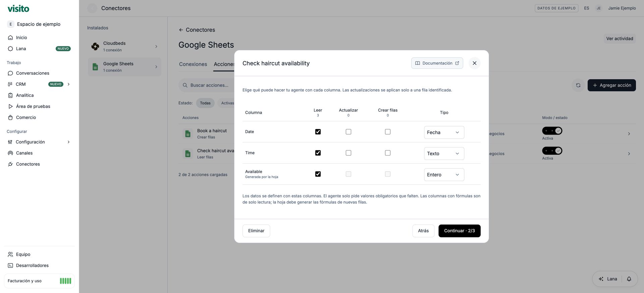The image size is (644, 293).
Task: Click the back arrow beside Conectores
Action: 181,30
